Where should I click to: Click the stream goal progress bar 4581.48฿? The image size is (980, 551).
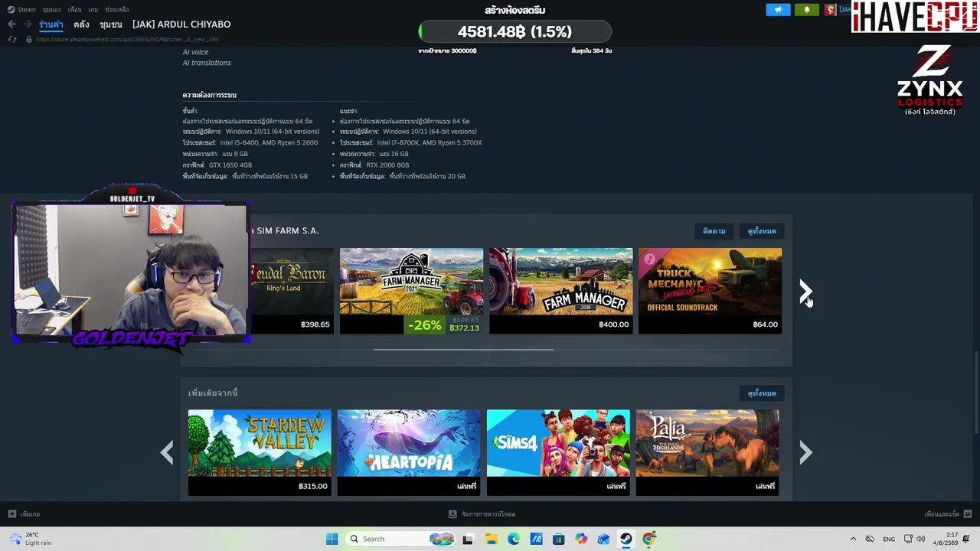[514, 32]
